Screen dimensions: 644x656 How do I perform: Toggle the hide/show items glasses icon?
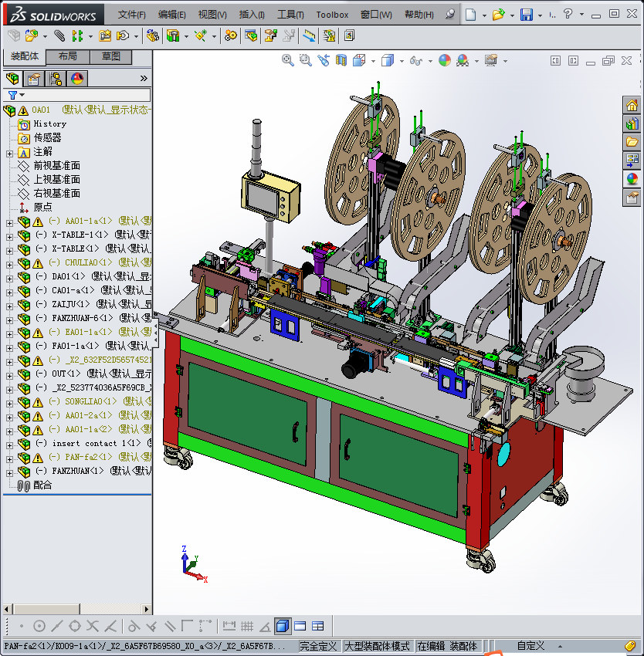click(x=416, y=60)
